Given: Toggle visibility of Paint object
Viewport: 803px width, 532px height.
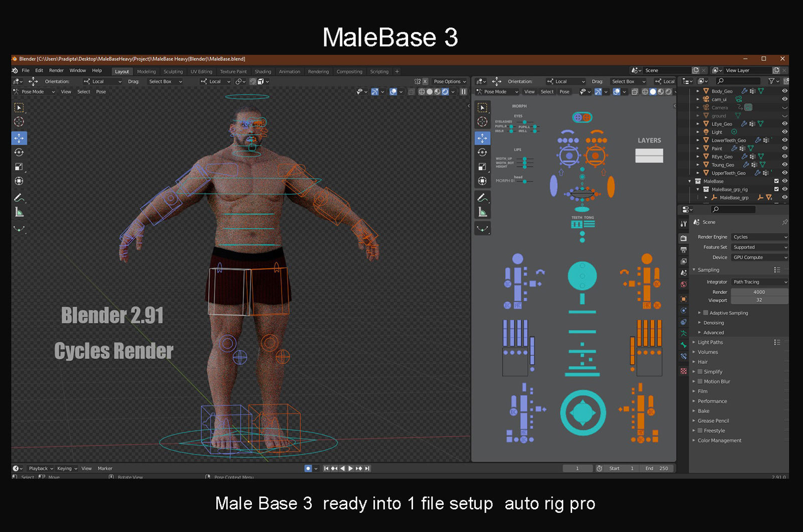Looking at the screenshot, I should click(784, 148).
